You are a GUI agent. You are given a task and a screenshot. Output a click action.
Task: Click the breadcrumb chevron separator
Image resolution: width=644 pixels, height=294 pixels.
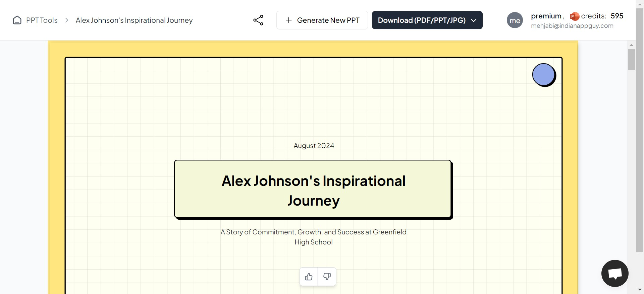(x=67, y=20)
